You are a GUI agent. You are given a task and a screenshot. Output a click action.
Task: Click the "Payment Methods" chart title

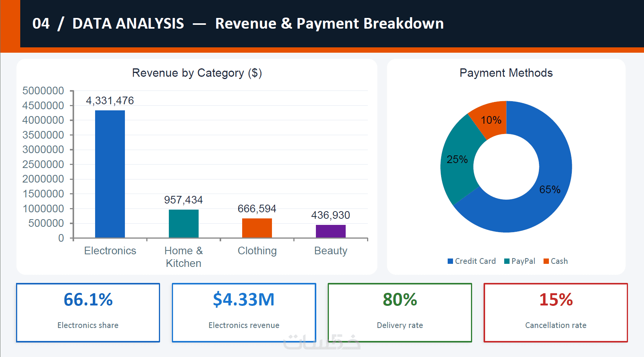coord(506,73)
